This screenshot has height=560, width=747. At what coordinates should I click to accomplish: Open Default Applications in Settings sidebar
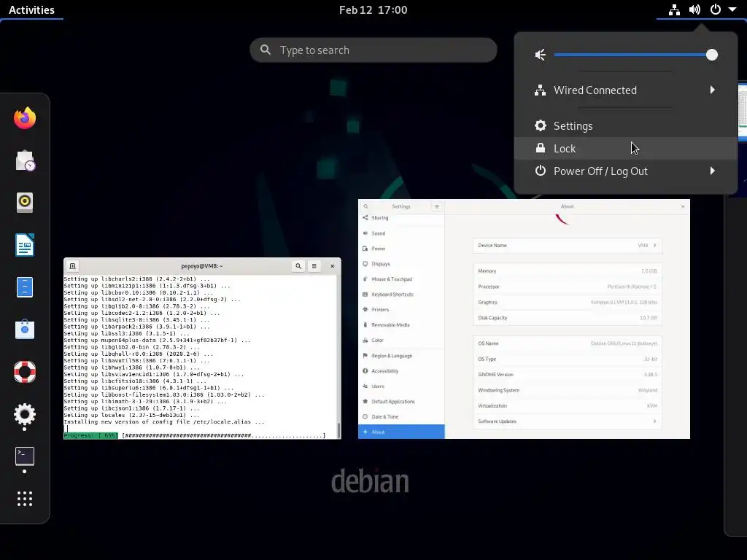(x=401, y=402)
